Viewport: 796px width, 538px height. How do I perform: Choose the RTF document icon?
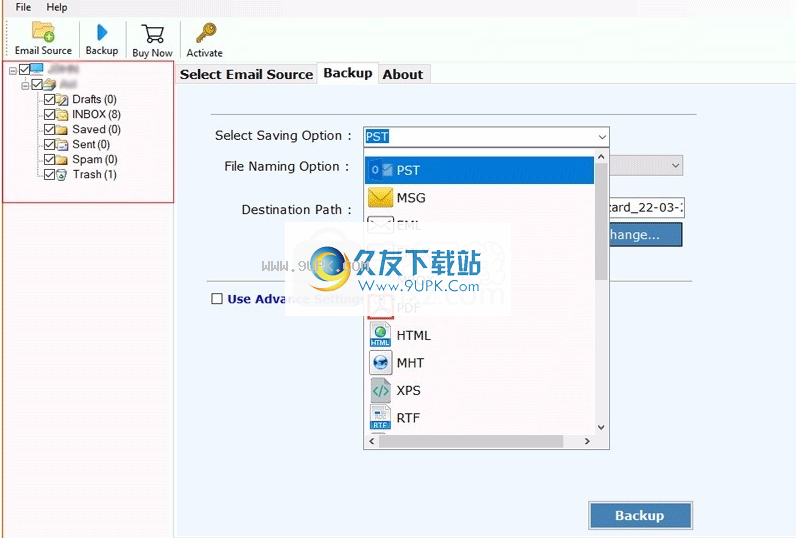[x=380, y=417]
